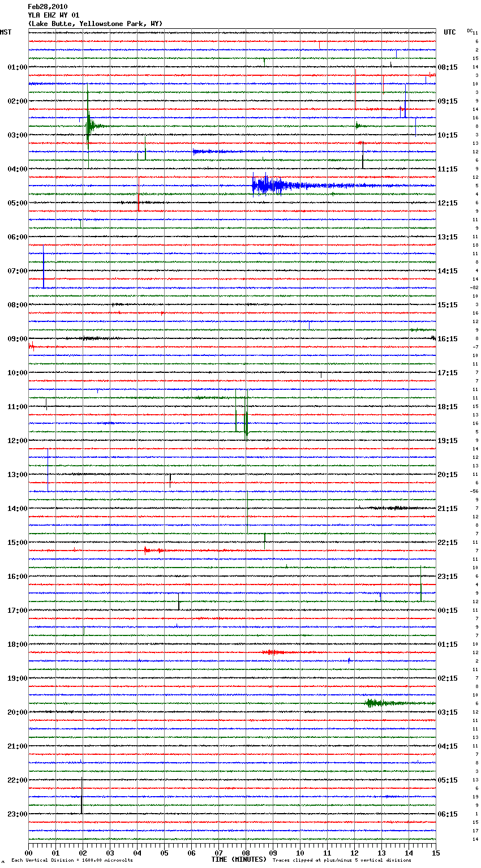Select the station code YLA EHZ WY 01
The width and height of the screenshot is (481, 868).
click(54, 15)
